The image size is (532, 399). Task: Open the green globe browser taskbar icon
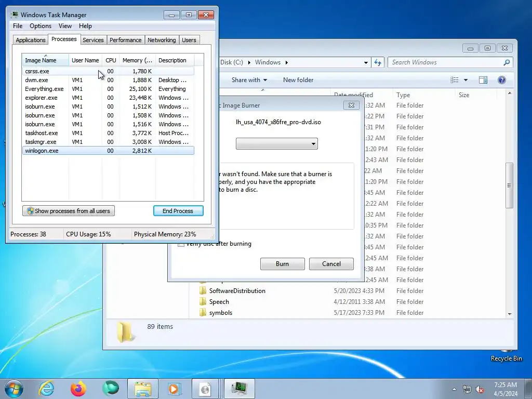coord(111,389)
